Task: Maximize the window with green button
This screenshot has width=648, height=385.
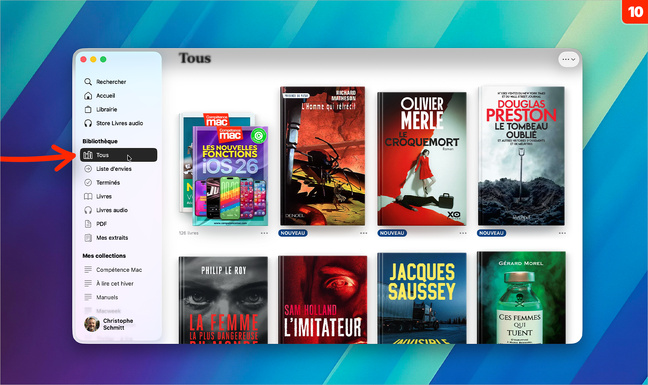Action: (x=103, y=59)
